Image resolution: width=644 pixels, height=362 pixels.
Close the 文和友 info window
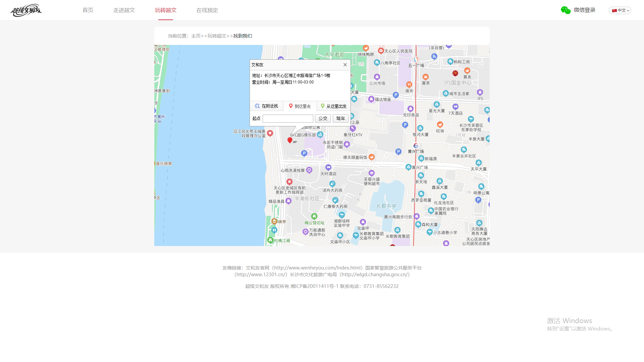pyautogui.click(x=345, y=65)
